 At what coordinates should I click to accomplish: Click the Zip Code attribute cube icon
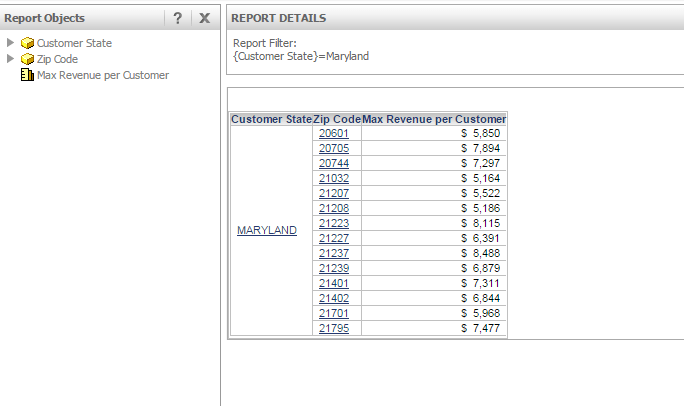tap(27, 59)
